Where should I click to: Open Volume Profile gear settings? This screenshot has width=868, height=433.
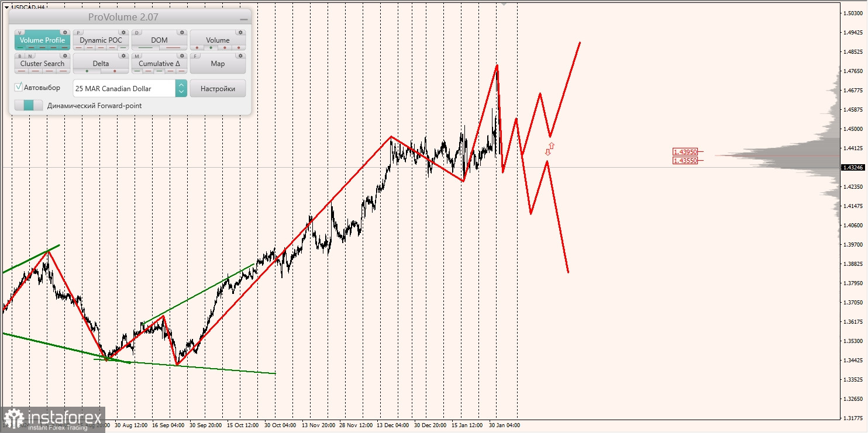pyautogui.click(x=65, y=32)
